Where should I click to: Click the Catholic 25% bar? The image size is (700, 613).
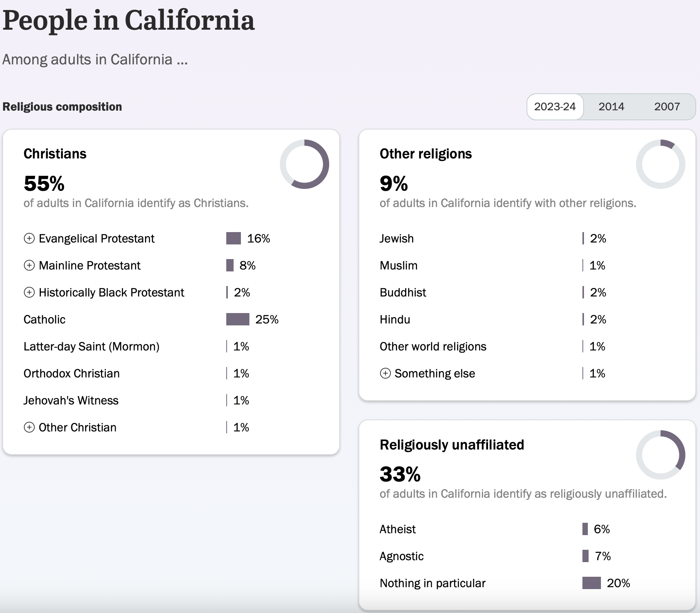coord(238,319)
